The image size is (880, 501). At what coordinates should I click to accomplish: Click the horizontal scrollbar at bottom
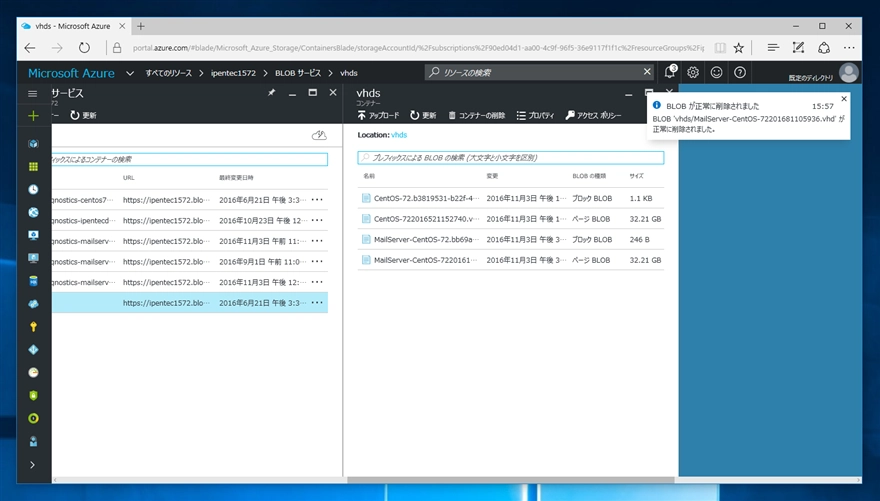click(511, 480)
